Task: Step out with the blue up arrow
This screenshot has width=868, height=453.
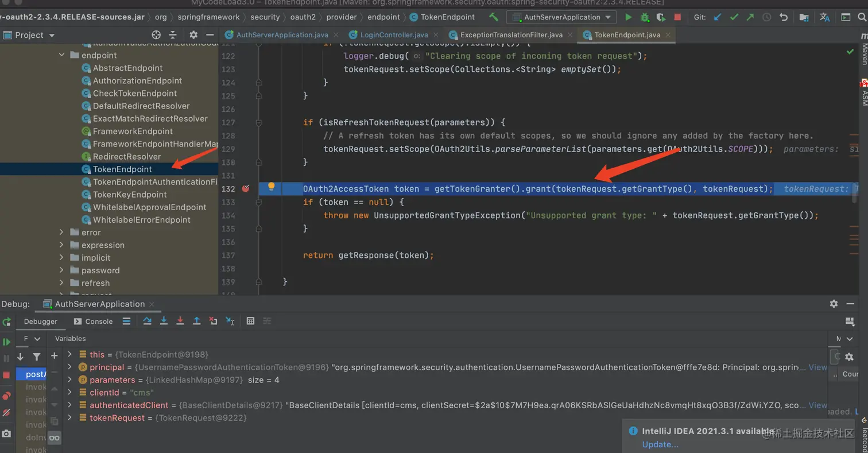Action: (x=196, y=321)
